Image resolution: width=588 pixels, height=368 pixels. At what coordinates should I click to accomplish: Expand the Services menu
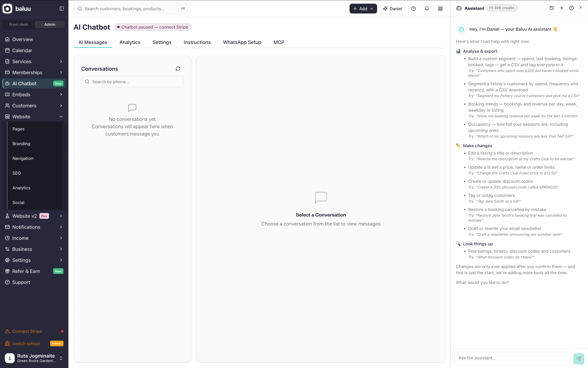[x=34, y=62]
